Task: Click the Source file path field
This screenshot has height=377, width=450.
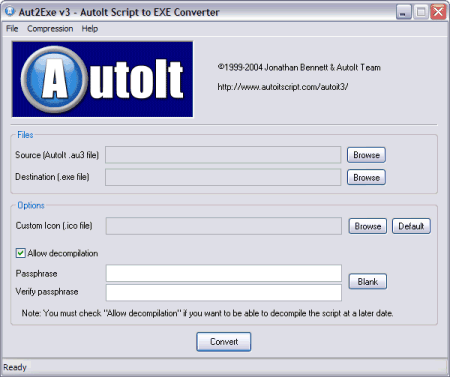Action: 223,155
